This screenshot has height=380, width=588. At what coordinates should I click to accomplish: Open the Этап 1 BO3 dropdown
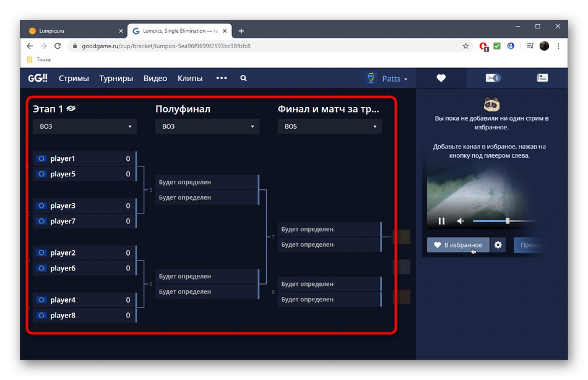pyautogui.click(x=85, y=126)
